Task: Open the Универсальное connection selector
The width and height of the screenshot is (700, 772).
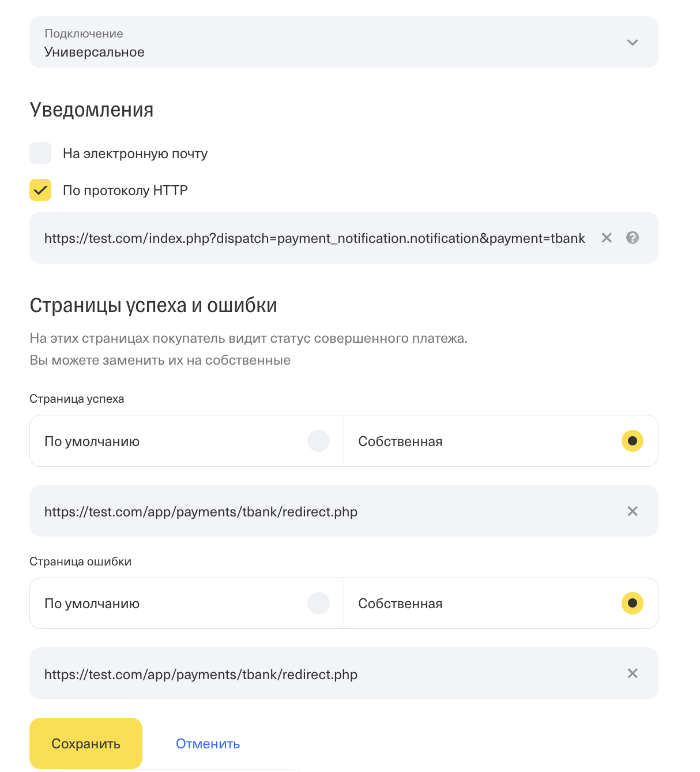Action: (344, 42)
